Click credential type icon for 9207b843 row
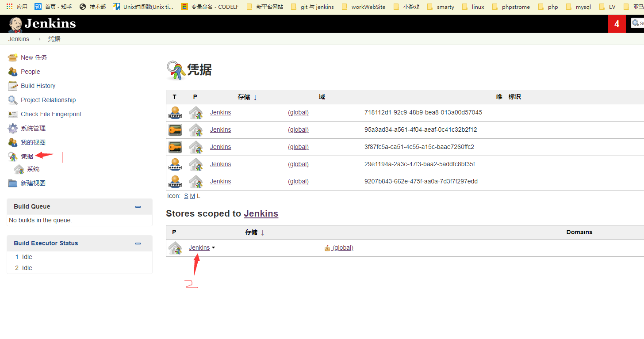The image size is (644, 339). point(175,182)
